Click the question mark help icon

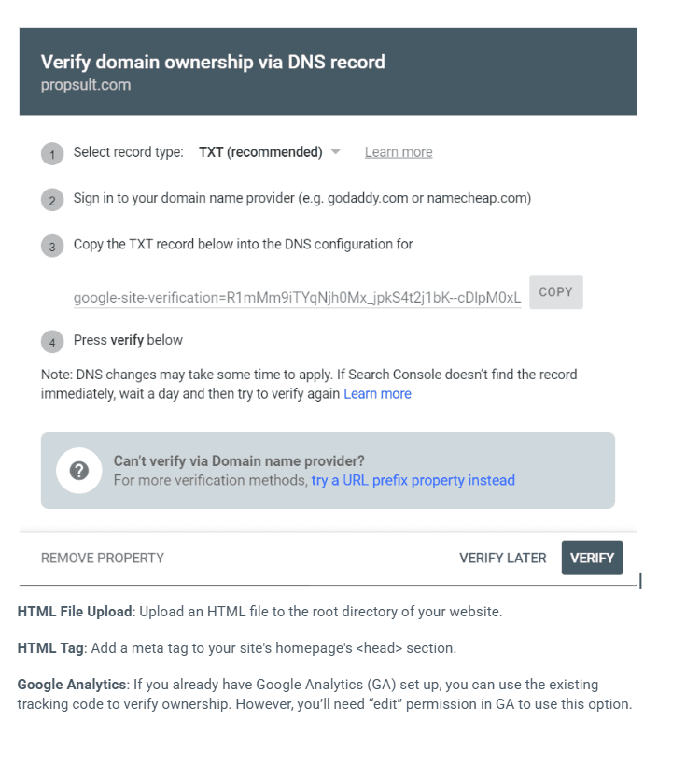click(79, 471)
